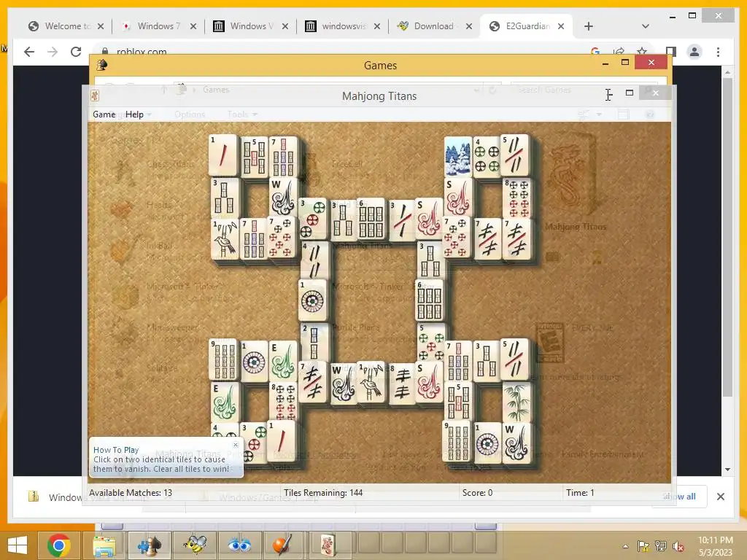Close the yellow Games window
Screen dimensions: 747x560
[651, 63]
